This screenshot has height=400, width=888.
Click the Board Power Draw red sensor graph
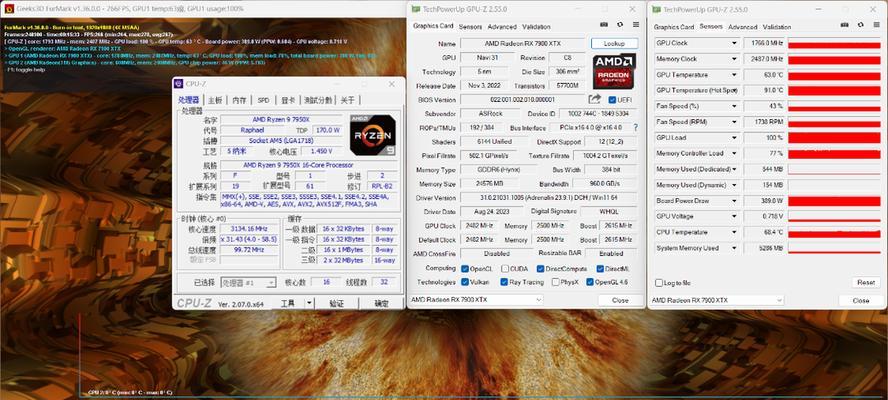point(834,201)
